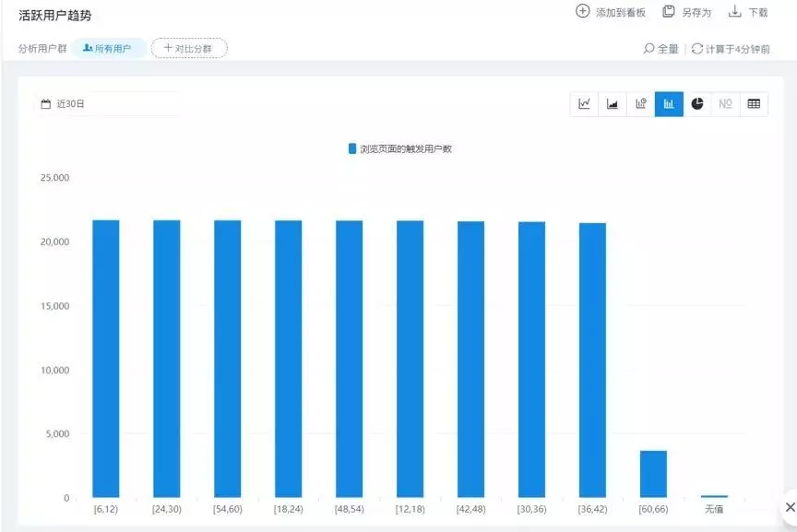
Task: Click the 25,000 y-axis label
Action: pyautogui.click(x=55, y=178)
